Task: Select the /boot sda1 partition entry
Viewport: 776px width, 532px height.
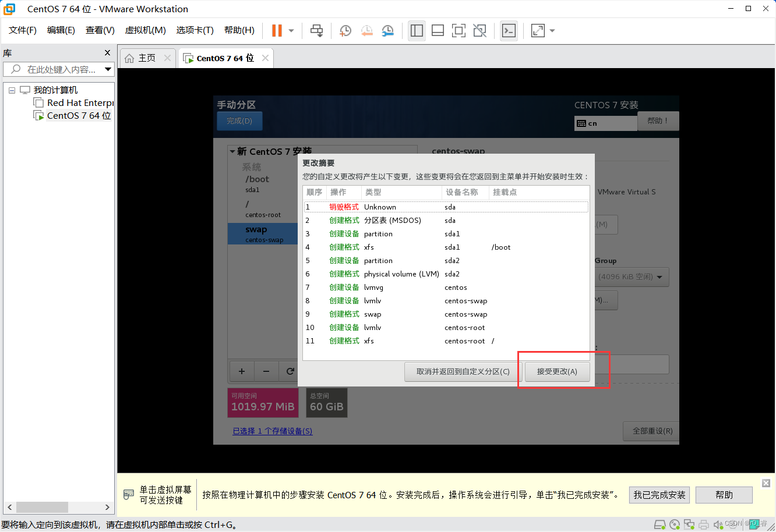Action: [x=262, y=184]
